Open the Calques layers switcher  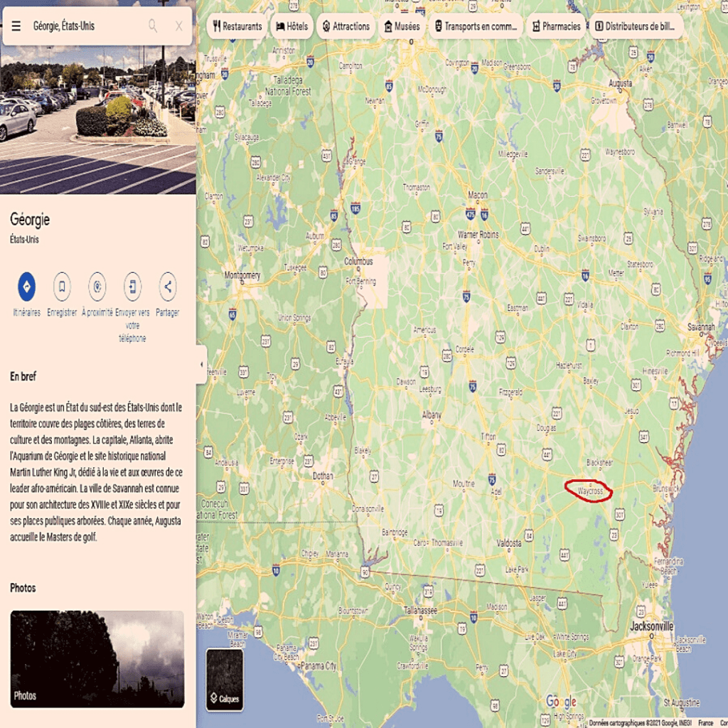click(x=225, y=680)
